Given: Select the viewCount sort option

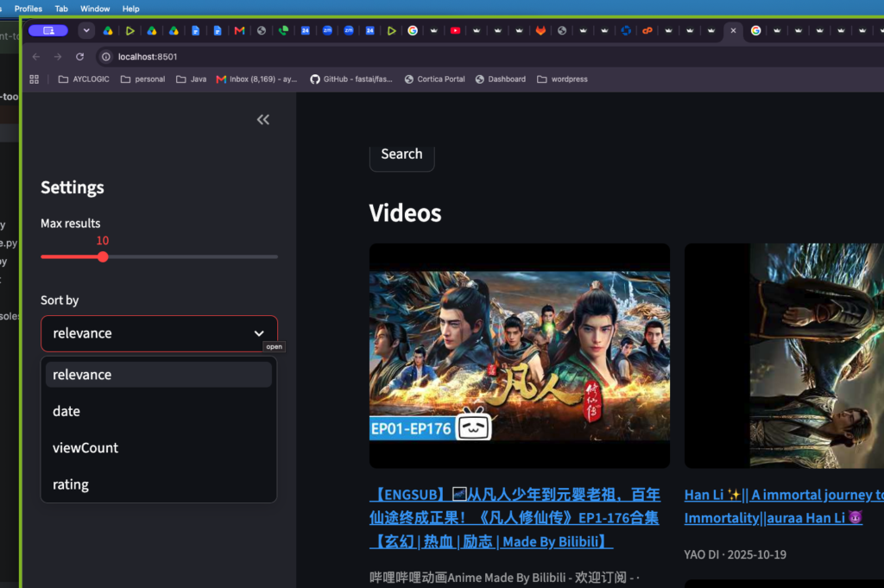Looking at the screenshot, I should point(159,448).
